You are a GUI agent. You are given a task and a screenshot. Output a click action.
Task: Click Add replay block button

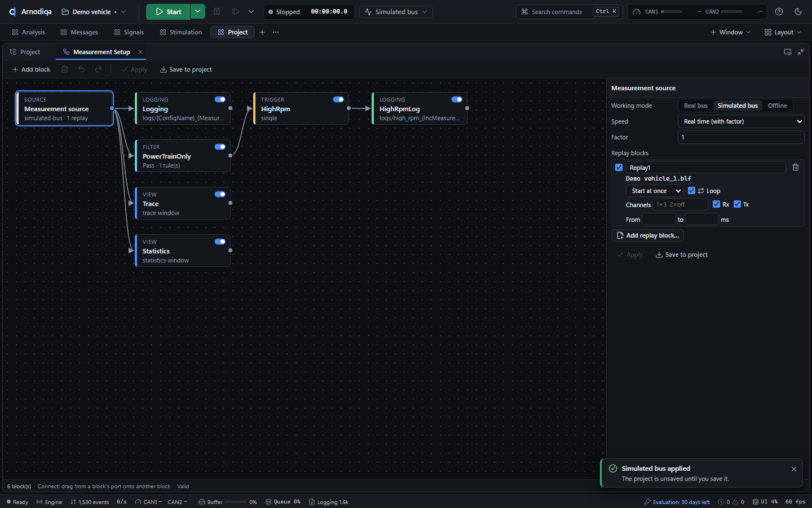tap(647, 235)
